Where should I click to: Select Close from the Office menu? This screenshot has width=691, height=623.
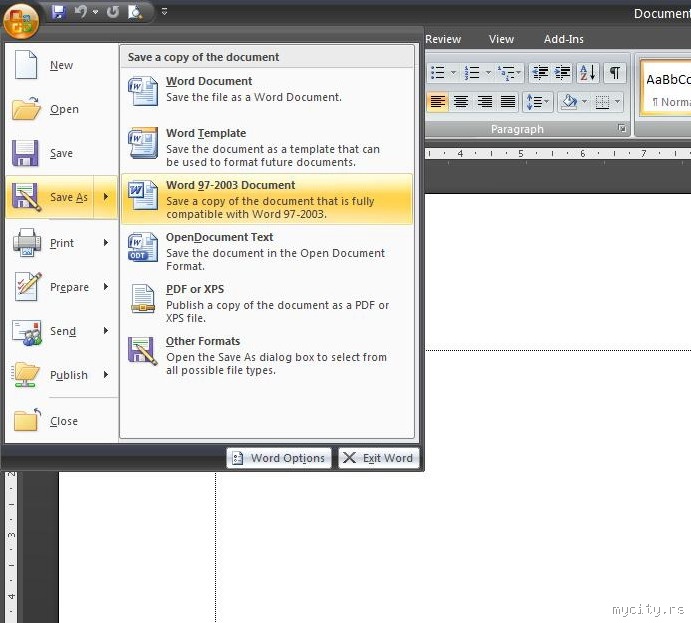(x=61, y=421)
